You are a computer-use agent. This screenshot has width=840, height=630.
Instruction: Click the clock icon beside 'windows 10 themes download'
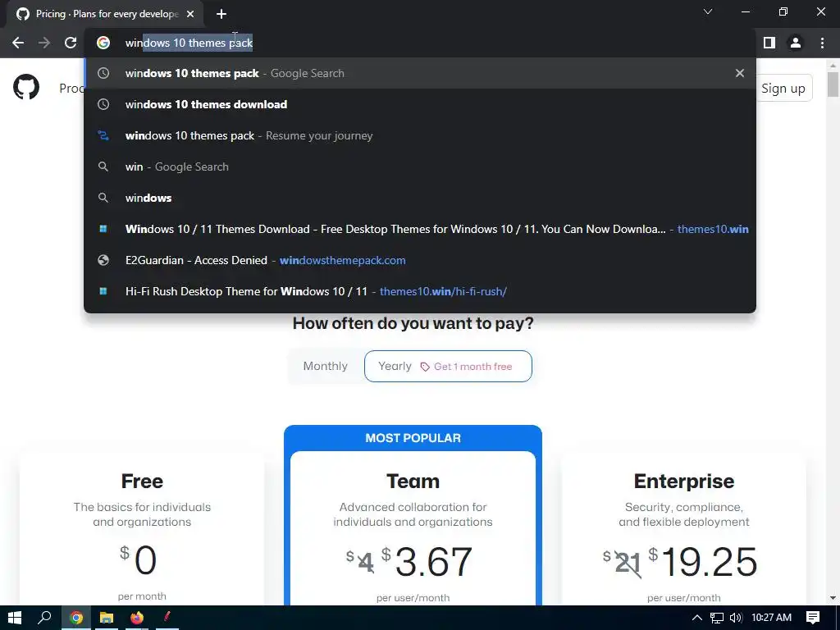click(x=103, y=104)
